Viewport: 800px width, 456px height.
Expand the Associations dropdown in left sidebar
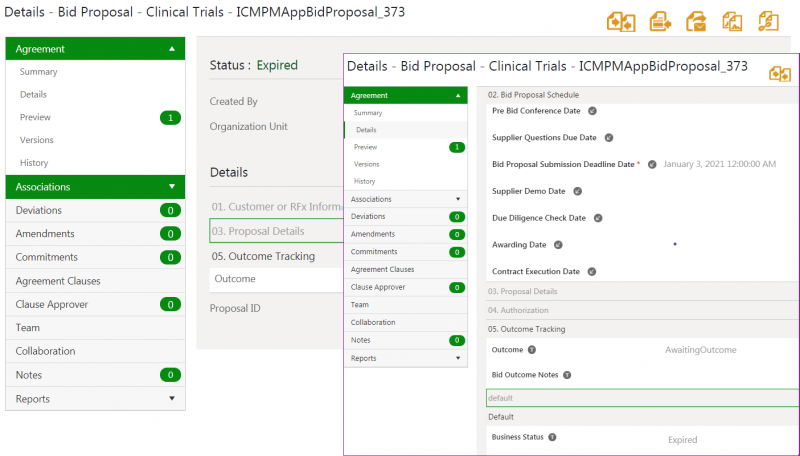click(x=172, y=186)
